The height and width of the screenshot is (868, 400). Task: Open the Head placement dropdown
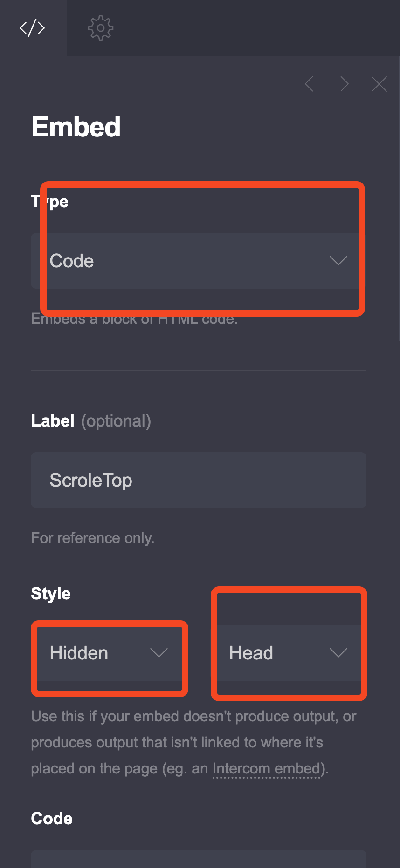pyautogui.click(x=288, y=653)
